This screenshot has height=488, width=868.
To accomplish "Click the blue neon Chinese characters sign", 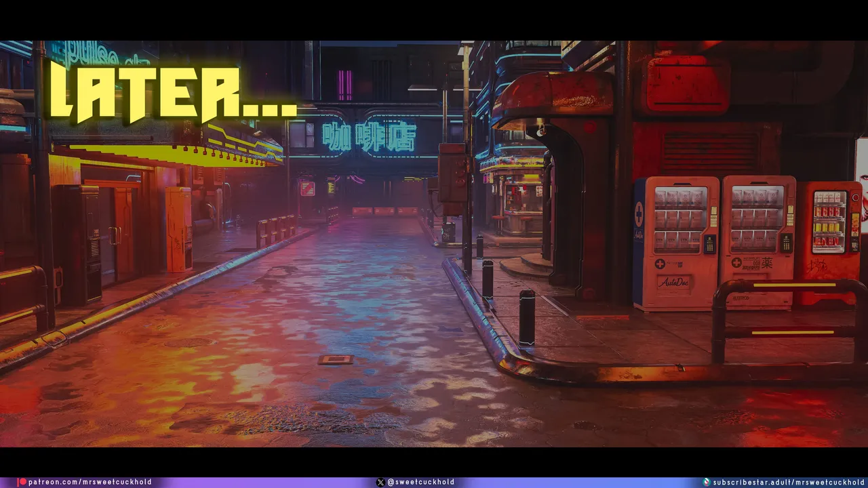I will [x=369, y=136].
